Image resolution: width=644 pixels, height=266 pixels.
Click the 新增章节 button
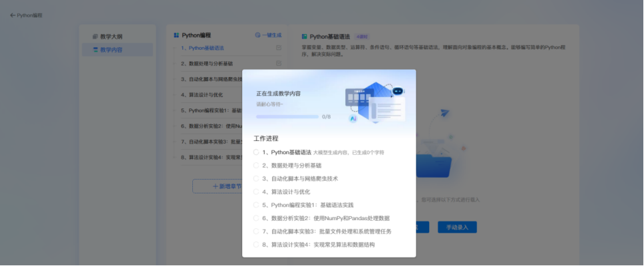pos(218,186)
